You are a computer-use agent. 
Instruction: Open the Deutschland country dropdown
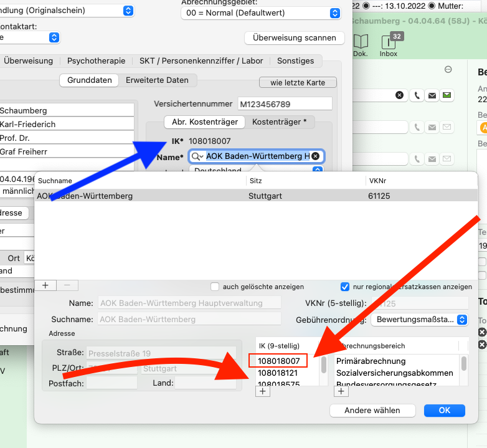tap(257, 169)
